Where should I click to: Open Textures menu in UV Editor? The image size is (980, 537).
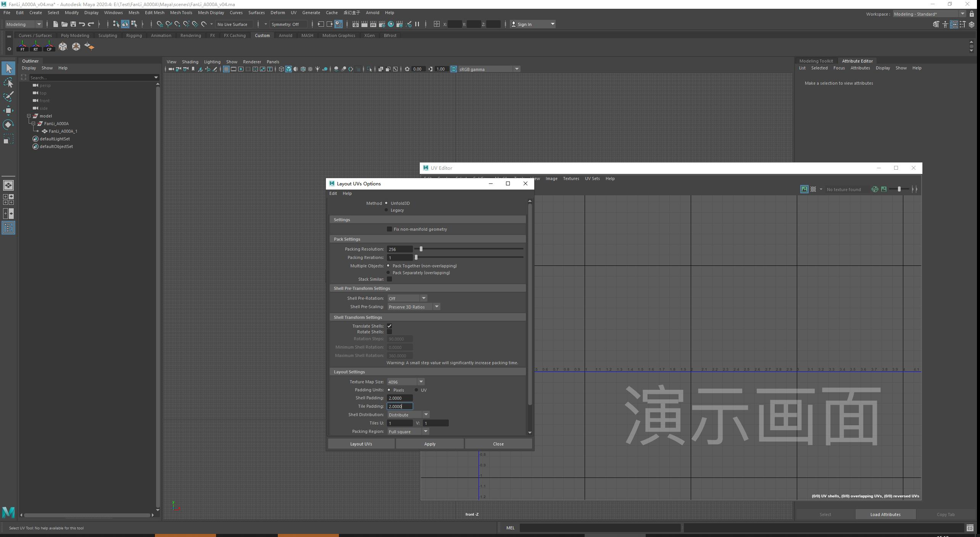tap(571, 178)
